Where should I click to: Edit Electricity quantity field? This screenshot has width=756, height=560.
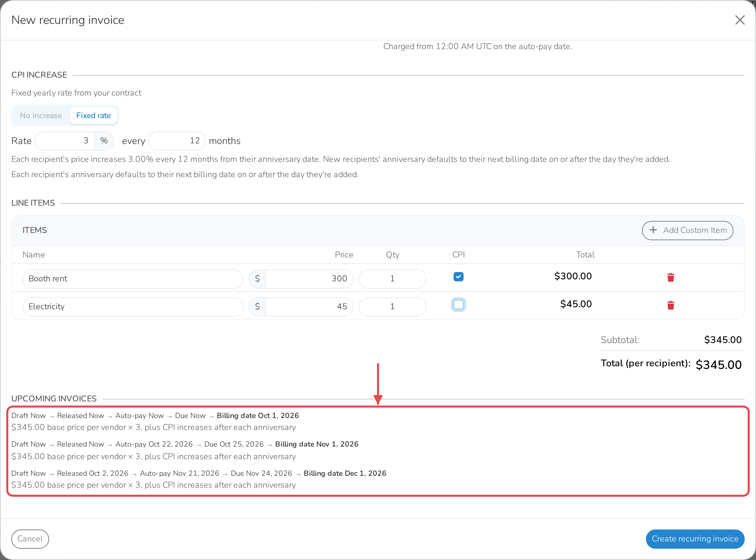coord(392,307)
